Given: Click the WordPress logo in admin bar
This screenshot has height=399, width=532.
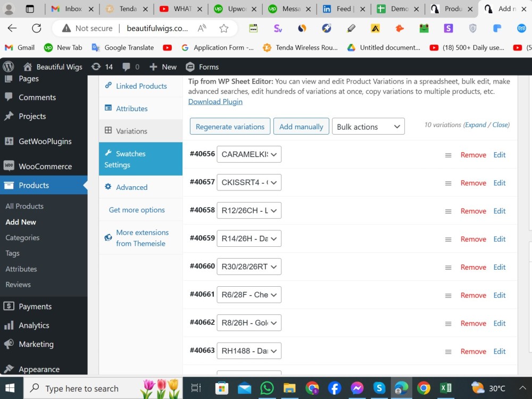Looking at the screenshot, I should tap(9, 67).
